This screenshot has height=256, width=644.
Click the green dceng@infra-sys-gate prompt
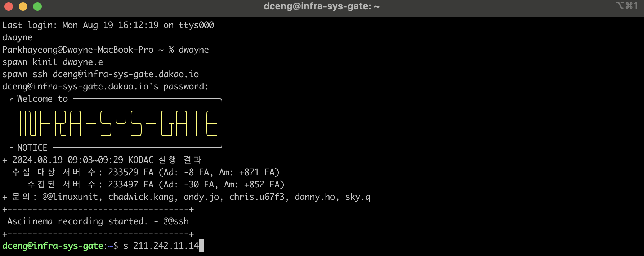point(53,246)
